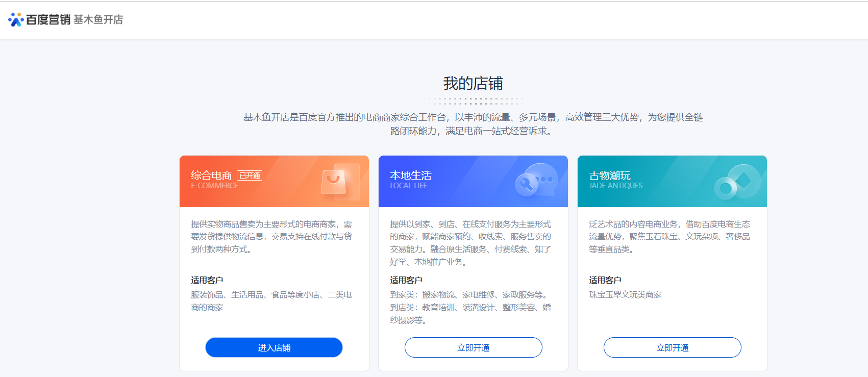
Task: Click the E-COMMERCE subtitle text
Action: [214, 186]
